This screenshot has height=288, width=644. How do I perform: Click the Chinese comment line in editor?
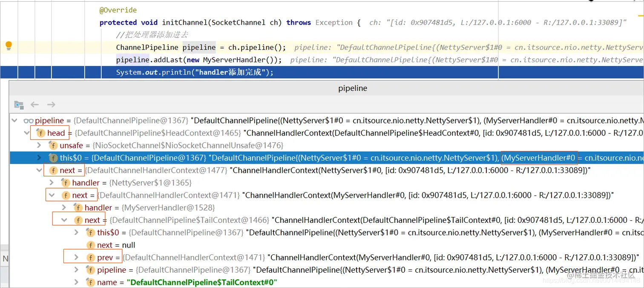[x=152, y=35]
